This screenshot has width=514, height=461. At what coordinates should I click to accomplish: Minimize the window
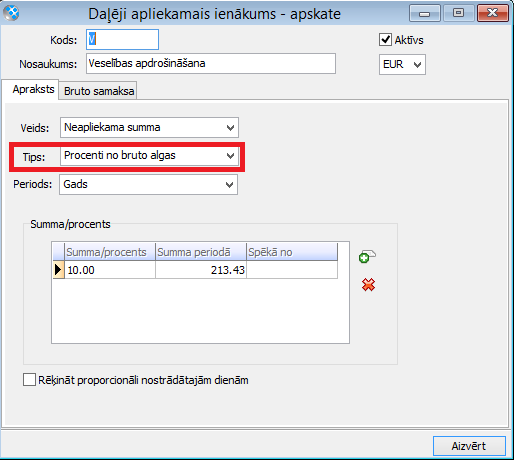pos(425,13)
